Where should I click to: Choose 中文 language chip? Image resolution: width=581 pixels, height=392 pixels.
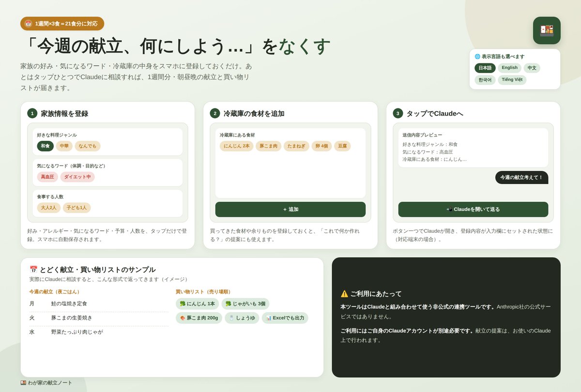(532, 68)
